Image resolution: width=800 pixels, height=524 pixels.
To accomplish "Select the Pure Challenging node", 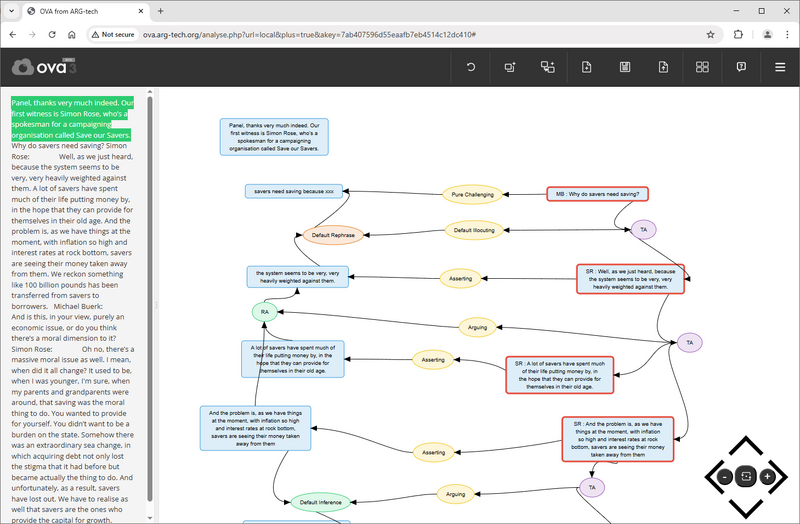I will [x=472, y=194].
